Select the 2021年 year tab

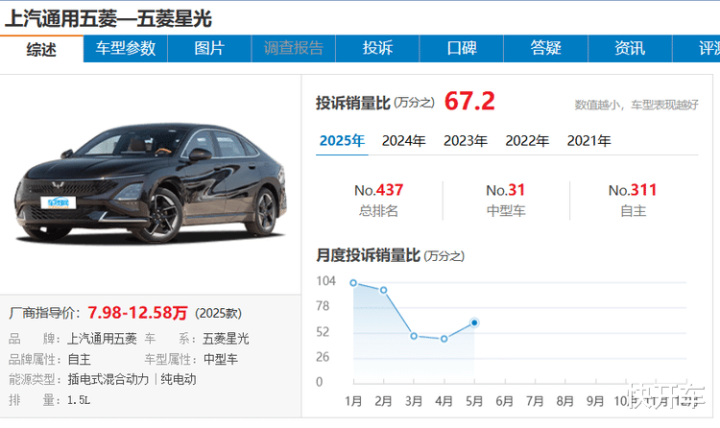click(589, 141)
